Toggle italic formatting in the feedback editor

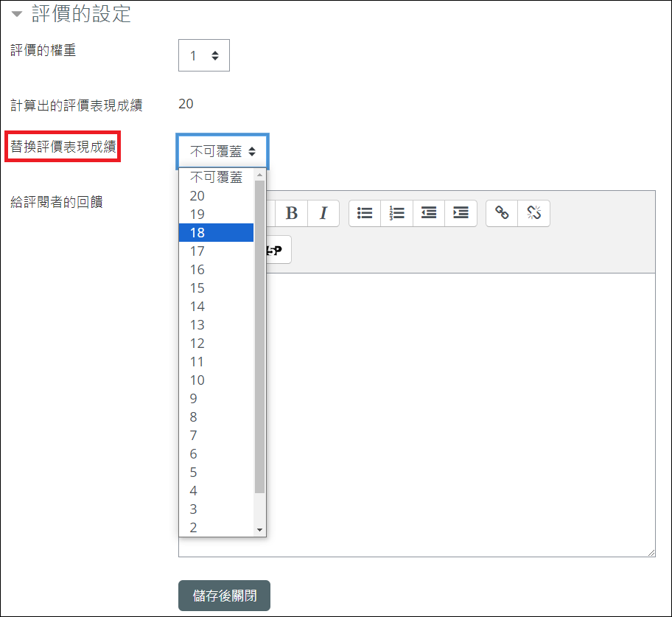coord(323,213)
